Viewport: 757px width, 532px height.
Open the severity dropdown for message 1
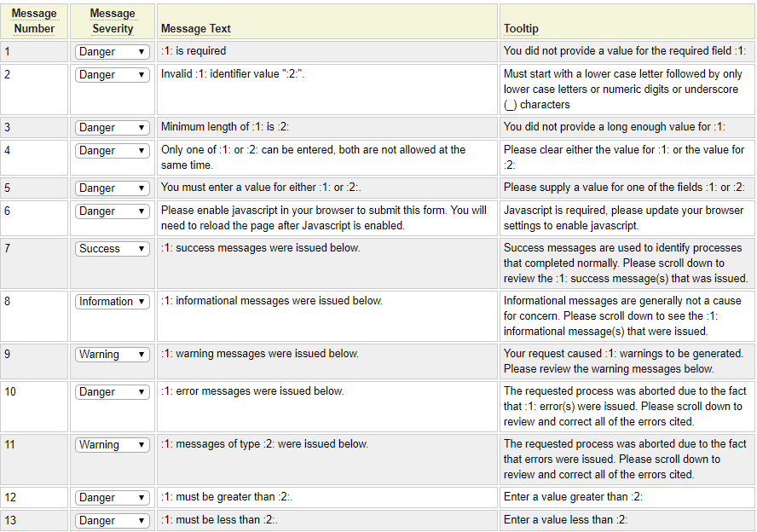pos(113,51)
